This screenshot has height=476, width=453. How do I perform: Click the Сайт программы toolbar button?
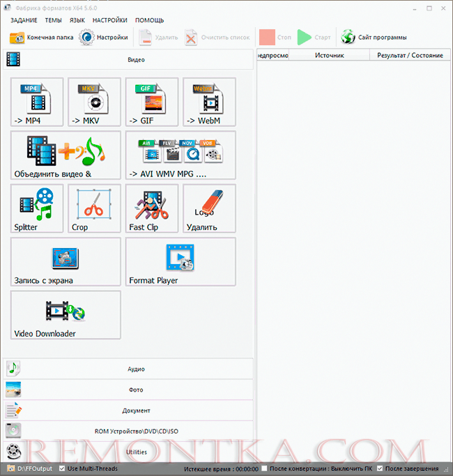(374, 38)
